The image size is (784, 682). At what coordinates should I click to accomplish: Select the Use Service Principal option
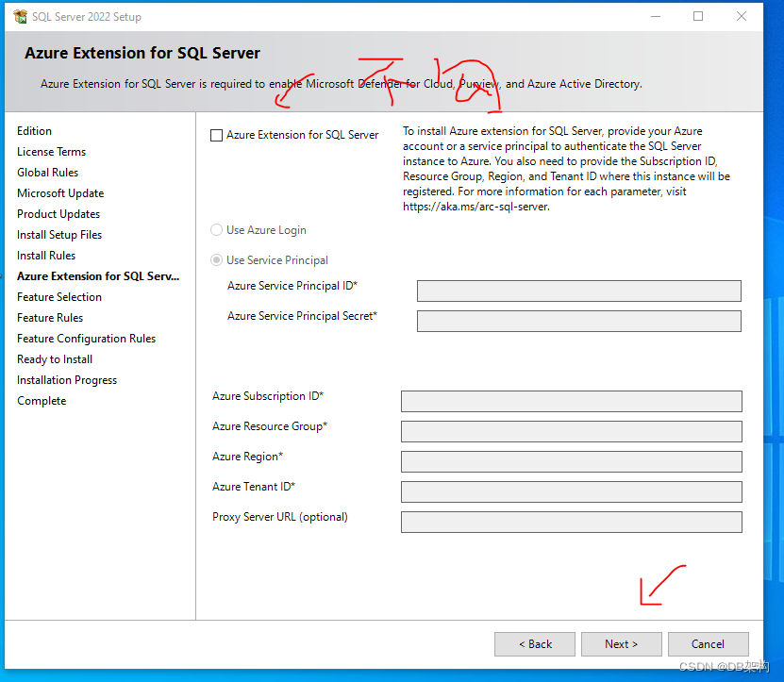216,259
